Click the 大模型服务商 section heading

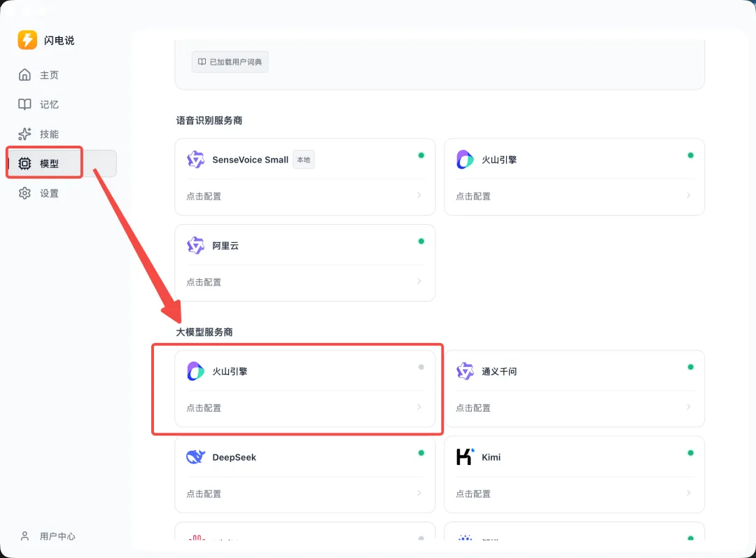click(x=204, y=333)
